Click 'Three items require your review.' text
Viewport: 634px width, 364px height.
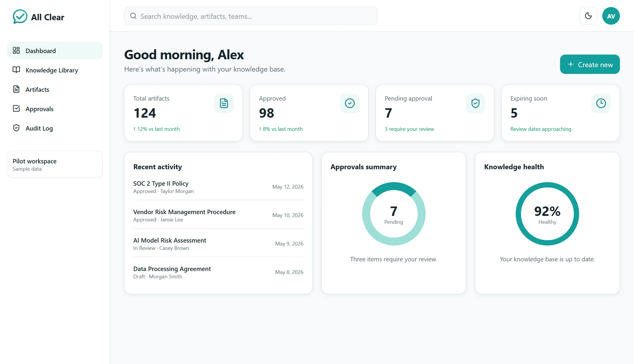click(x=394, y=259)
